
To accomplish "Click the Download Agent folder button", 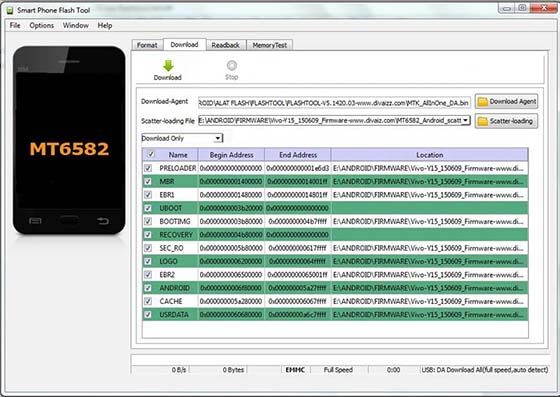I will [506, 102].
